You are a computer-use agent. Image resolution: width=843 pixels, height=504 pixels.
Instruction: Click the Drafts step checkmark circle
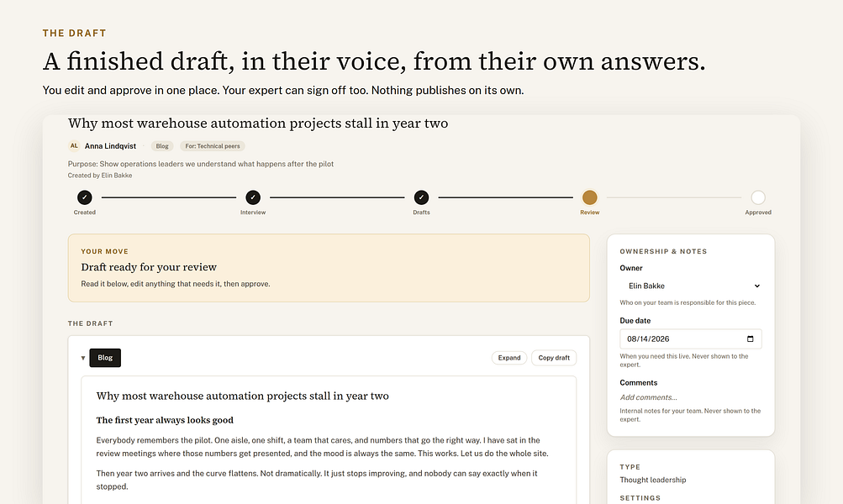click(x=421, y=197)
